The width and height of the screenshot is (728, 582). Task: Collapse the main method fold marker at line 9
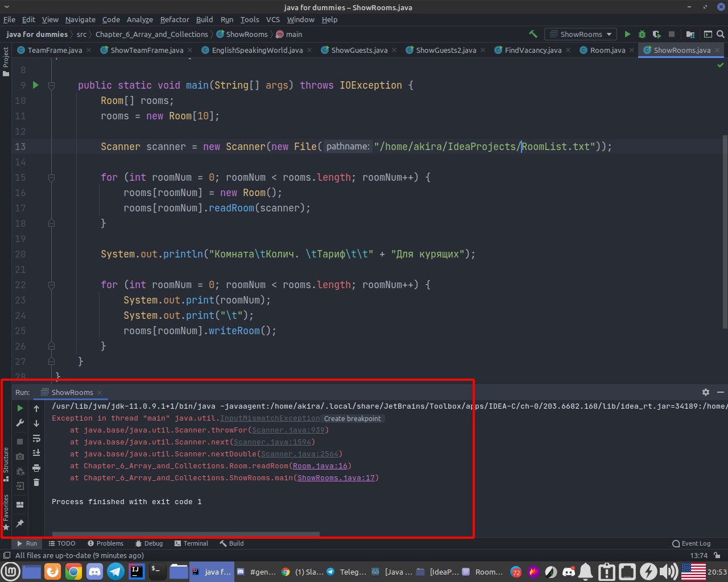[x=51, y=85]
